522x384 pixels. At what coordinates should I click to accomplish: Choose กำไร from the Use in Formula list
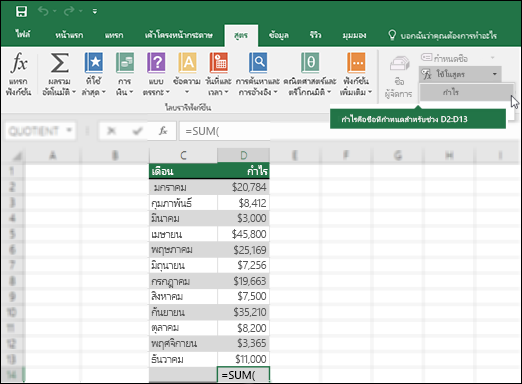pos(466,92)
